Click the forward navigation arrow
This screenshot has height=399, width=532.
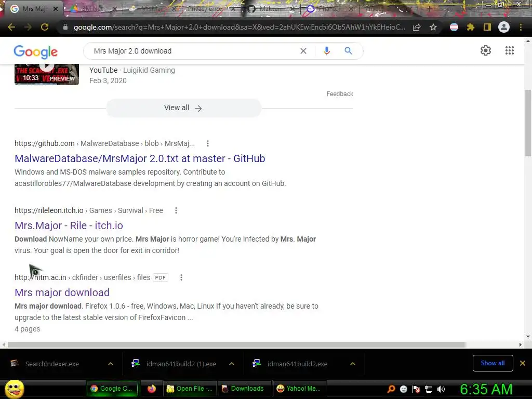(28, 27)
